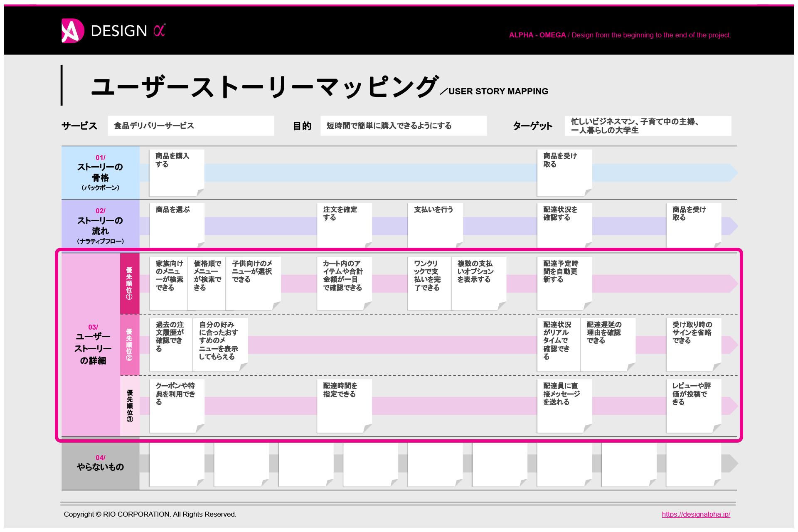Select the note 価格順でメニューが検索できる
Screen dimensions: 798x532
(x=207, y=283)
